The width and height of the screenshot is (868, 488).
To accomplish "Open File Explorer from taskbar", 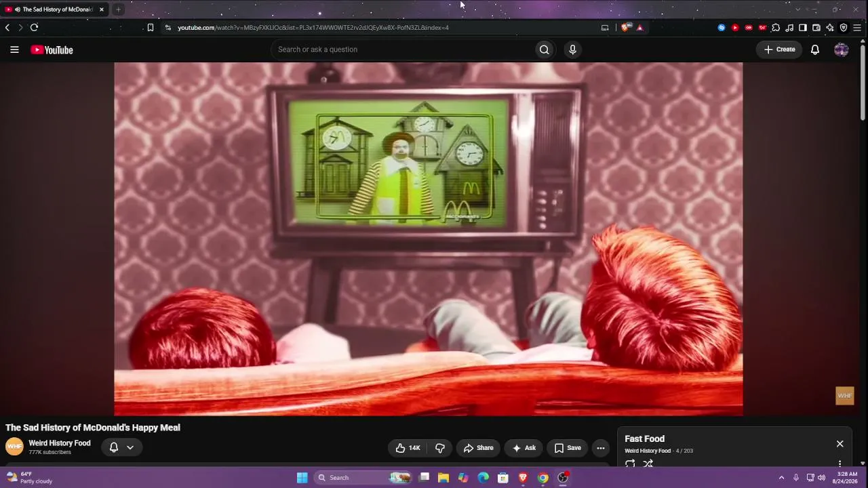I will [x=443, y=478].
